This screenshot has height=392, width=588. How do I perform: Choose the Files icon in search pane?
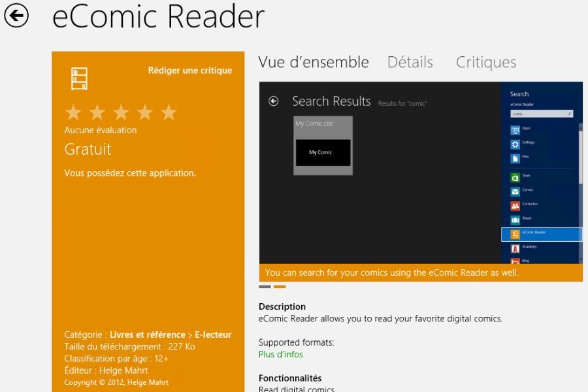[515, 159]
